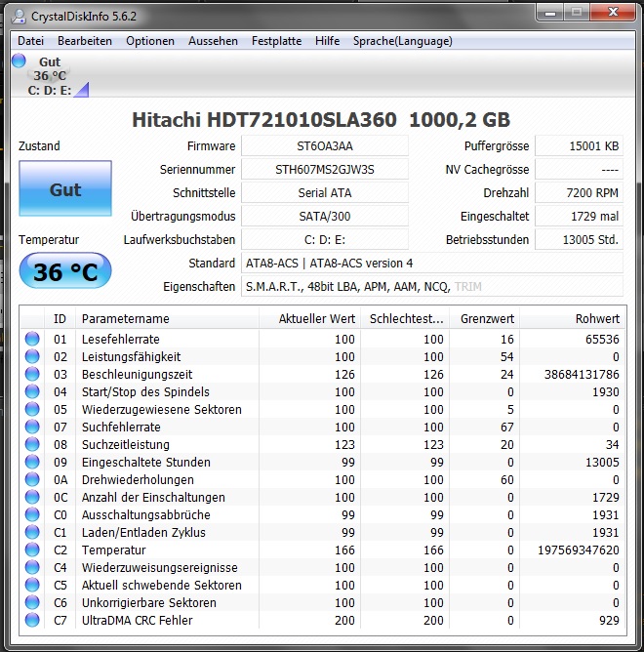Click the 36 °C temperature button
The image size is (644, 652).
pyautogui.click(x=65, y=271)
